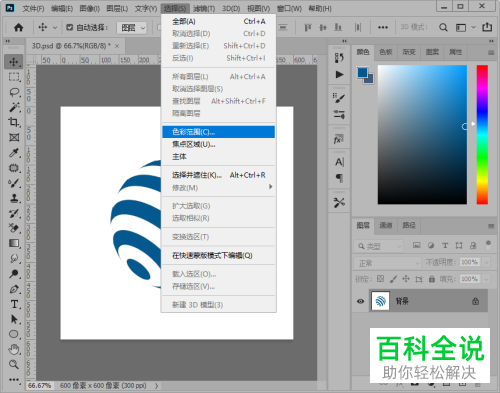Select the Lasso tool
The height and width of the screenshot is (393, 500).
14,92
